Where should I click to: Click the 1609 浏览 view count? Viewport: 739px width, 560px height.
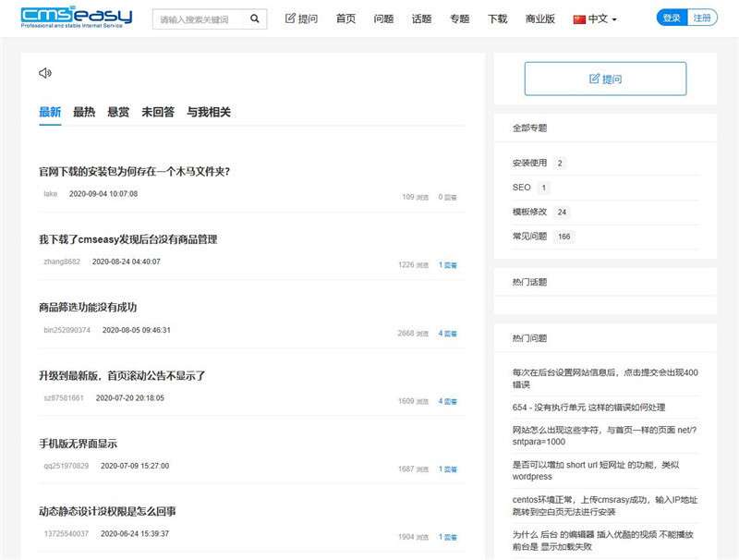pos(413,401)
